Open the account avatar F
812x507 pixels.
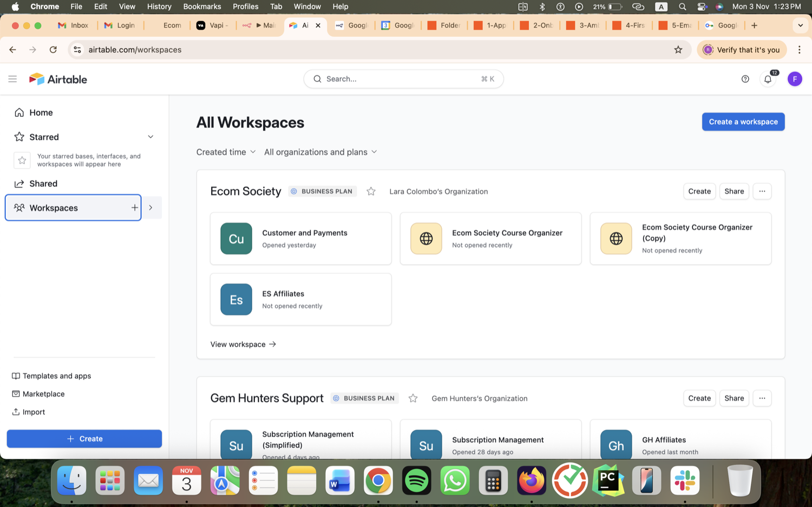(x=795, y=79)
